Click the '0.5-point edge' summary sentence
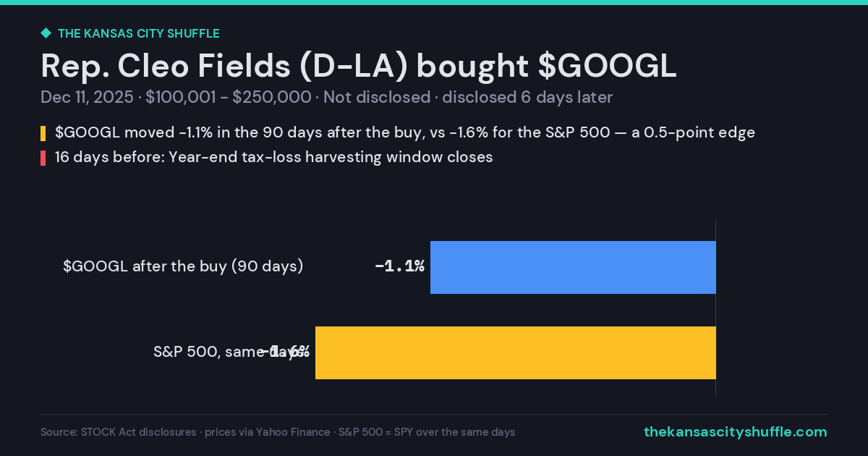This screenshot has height=456, width=868. coord(405,133)
